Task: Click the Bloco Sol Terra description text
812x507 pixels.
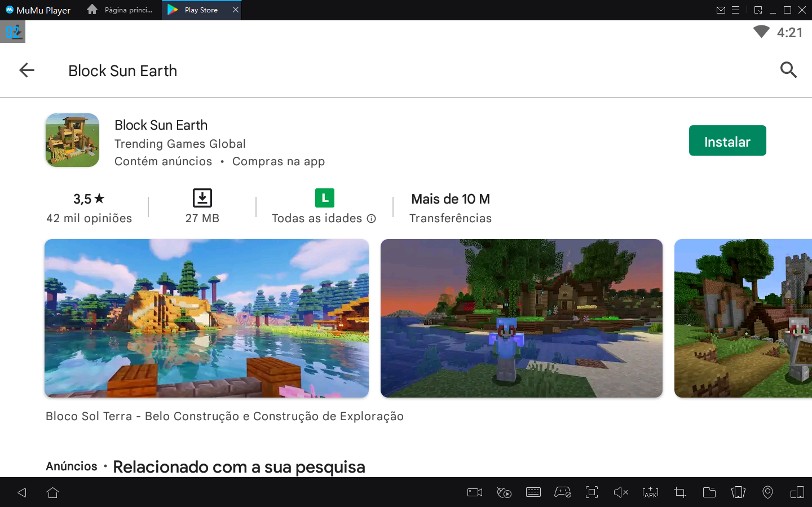Action: tap(224, 416)
